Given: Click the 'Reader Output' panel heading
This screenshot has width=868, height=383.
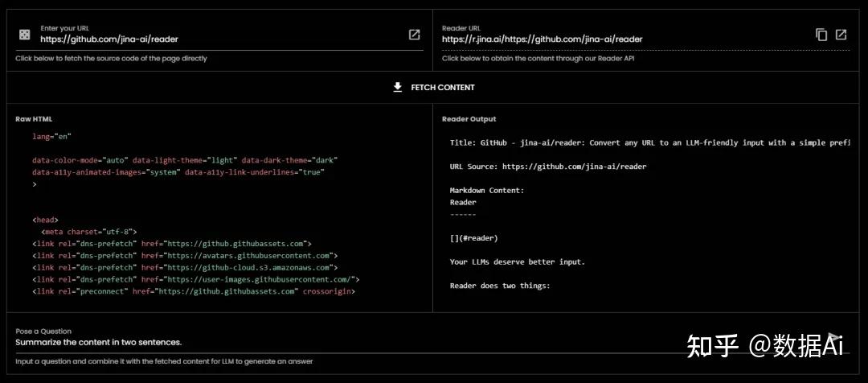Looking at the screenshot, I should click(x=469, y=119).
